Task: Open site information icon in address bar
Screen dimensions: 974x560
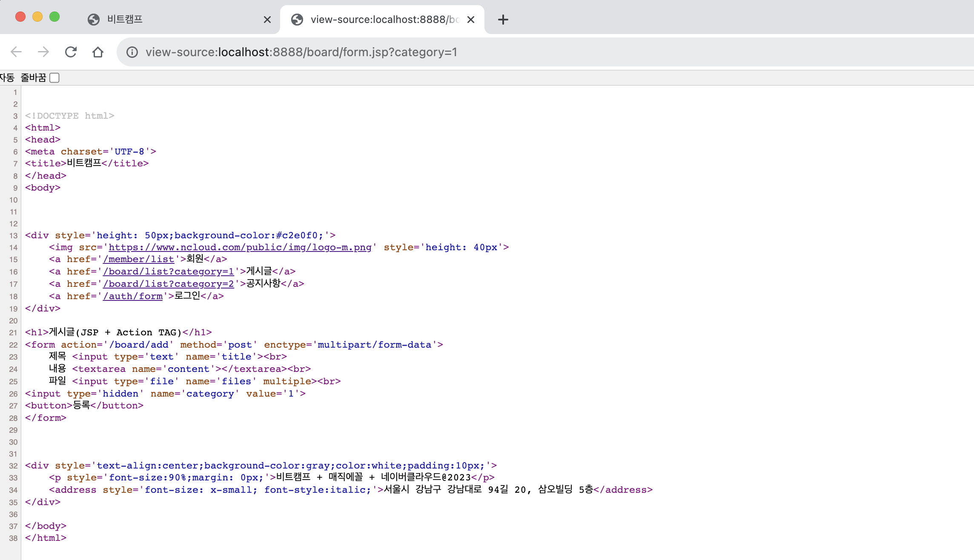Action: pos(132,52)
